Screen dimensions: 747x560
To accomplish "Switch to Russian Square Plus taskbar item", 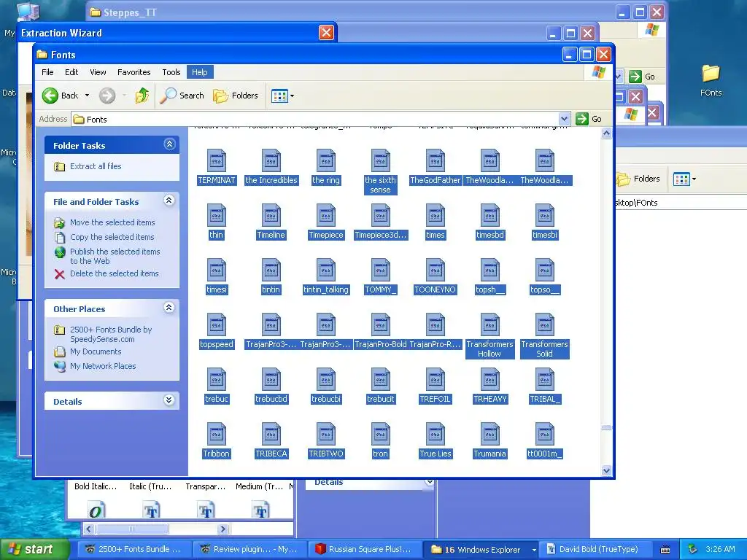I will pyautogui.click(x=365, y=550).
